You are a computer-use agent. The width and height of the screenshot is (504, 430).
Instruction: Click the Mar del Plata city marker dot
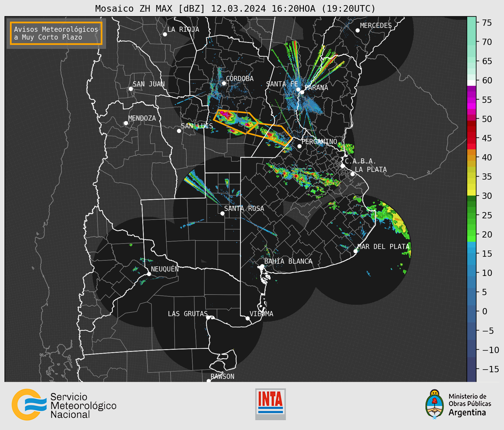(x=356, y=251)
